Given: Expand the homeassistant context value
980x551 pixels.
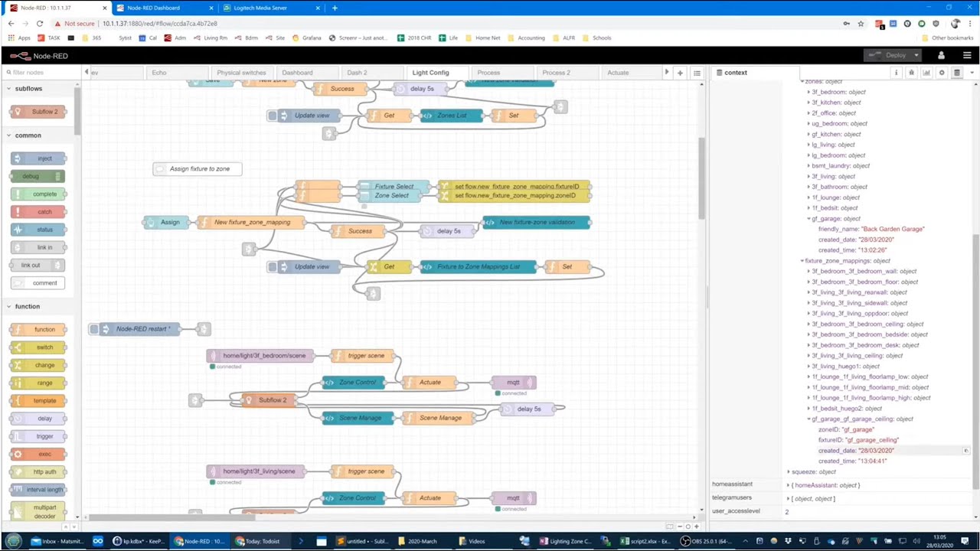Looking at the screenshot, I should click(x=788, y=485).
